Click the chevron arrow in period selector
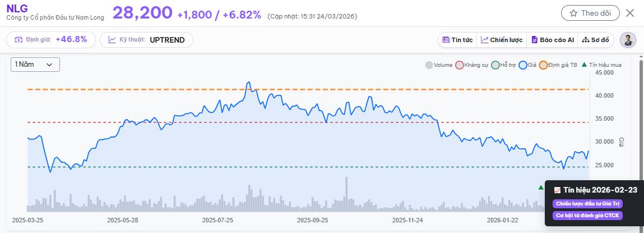 (x=49, y=65)
